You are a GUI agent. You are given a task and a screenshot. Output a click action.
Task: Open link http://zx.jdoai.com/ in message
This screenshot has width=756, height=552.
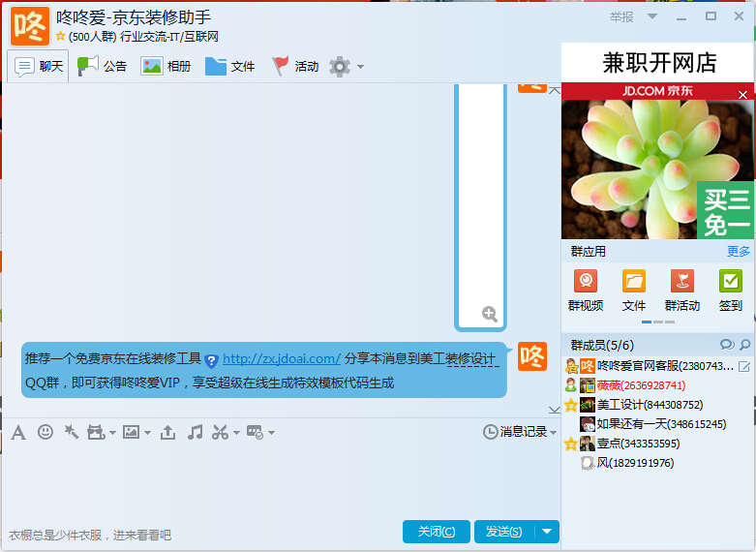(x=282, y=359)
